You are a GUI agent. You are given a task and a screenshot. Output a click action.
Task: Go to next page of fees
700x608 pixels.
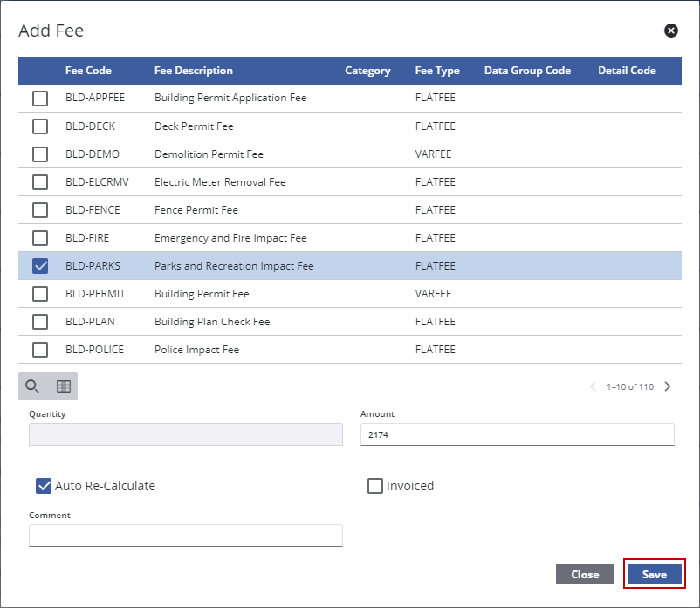[x=668, y=386]
